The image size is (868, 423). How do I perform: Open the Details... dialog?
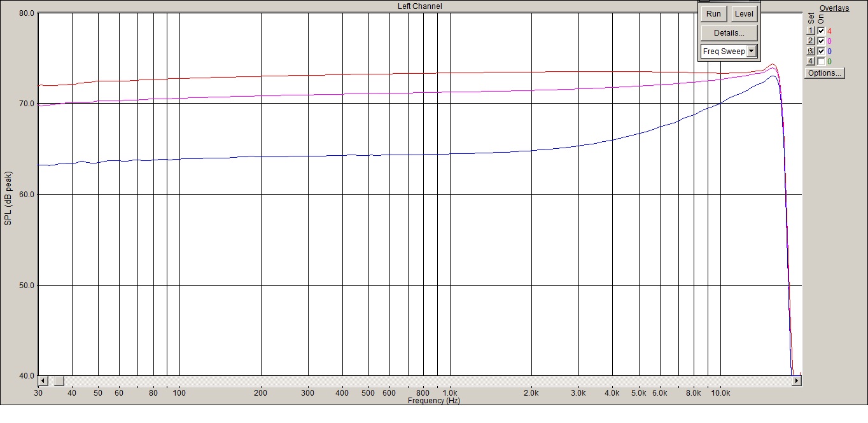click(729, 32)
